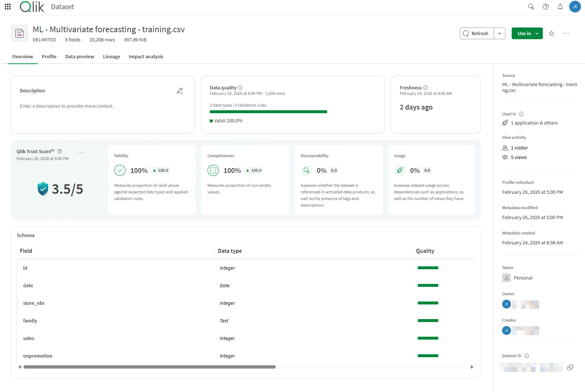The height and width of the screenshot is (392, 585).
Task: Open Qlik Trust Score options ellipsis
Action: click(80, 152)
